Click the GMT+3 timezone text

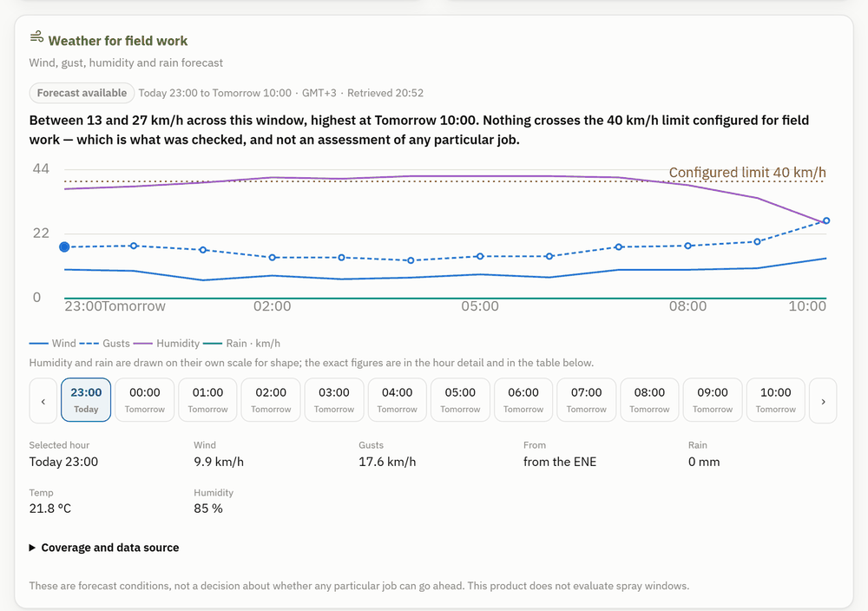319,93
